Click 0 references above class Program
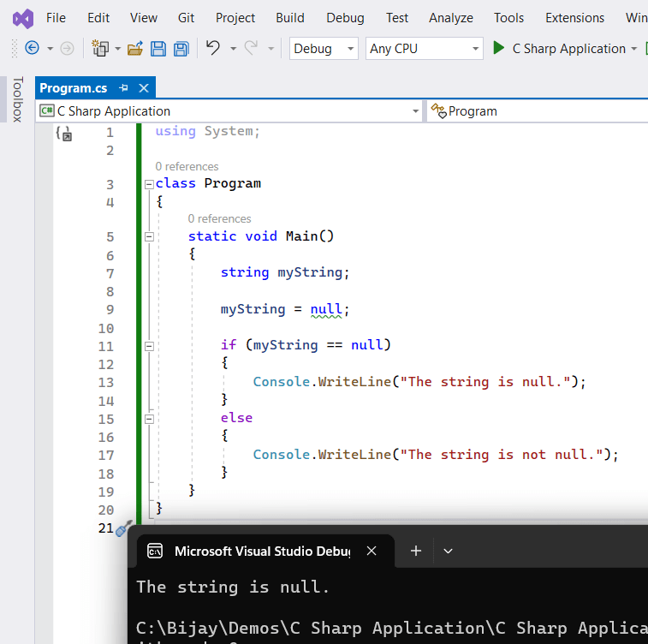 (187, 167)
